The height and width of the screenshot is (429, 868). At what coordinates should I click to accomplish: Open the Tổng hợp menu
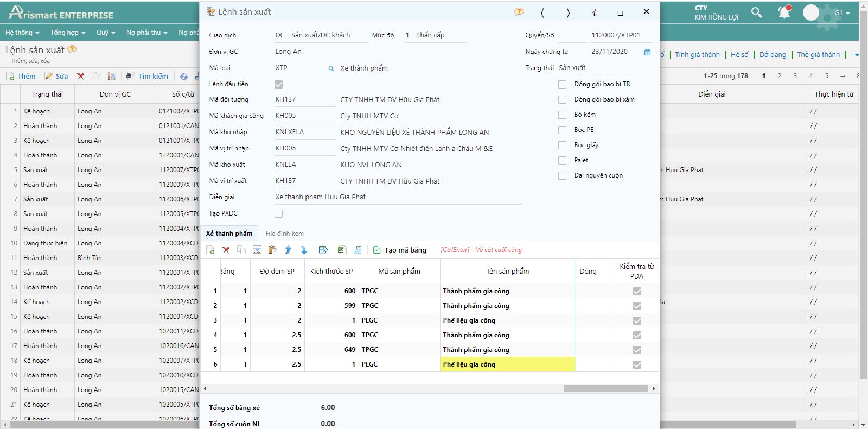point(68,33)
